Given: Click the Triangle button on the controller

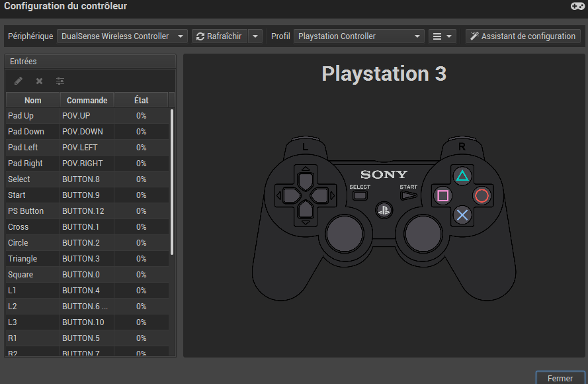Looking at the screenshot, I should click(x=462, y=175).
